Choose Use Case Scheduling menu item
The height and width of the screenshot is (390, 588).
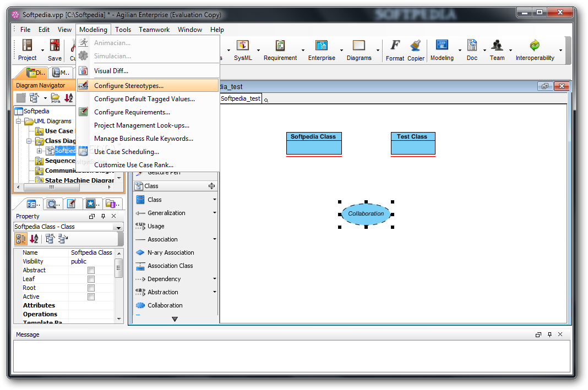click(148, 152)
